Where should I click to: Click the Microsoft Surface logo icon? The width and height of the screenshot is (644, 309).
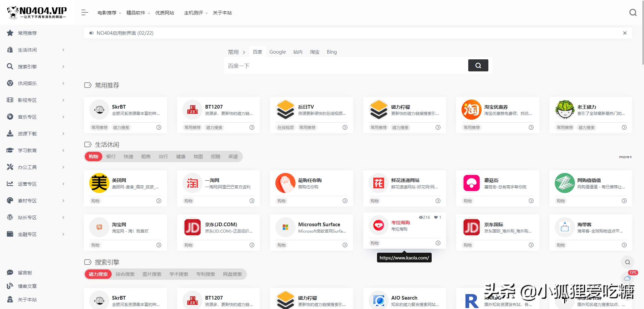click(285, 227)
